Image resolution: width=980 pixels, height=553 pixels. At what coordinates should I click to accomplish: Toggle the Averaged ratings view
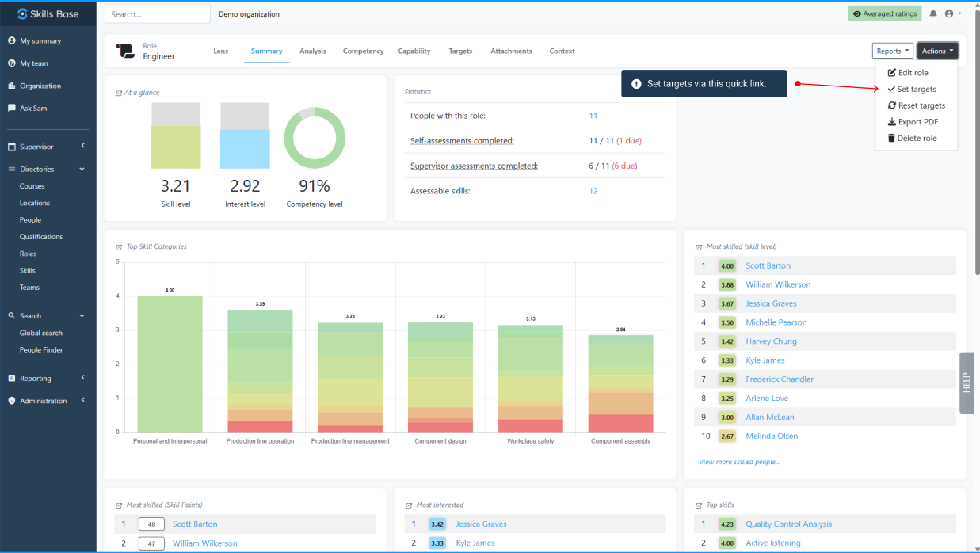click(x=884, y=13)
